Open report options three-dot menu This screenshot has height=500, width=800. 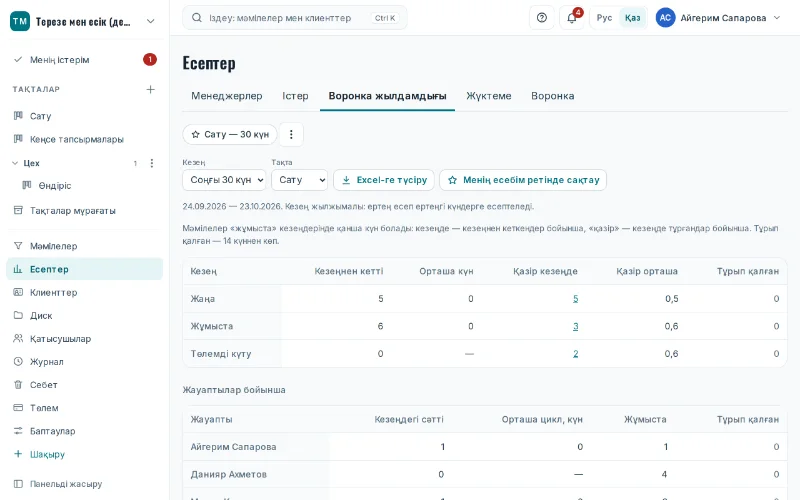pos(291,134)
